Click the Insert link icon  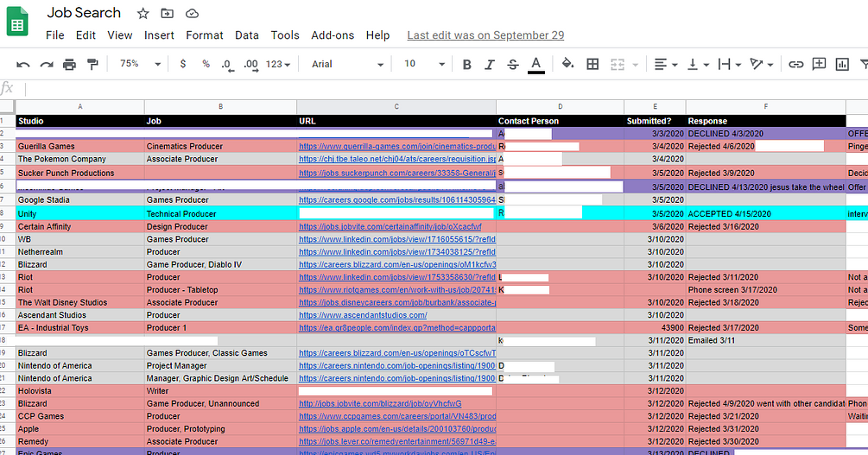point(795,64)
